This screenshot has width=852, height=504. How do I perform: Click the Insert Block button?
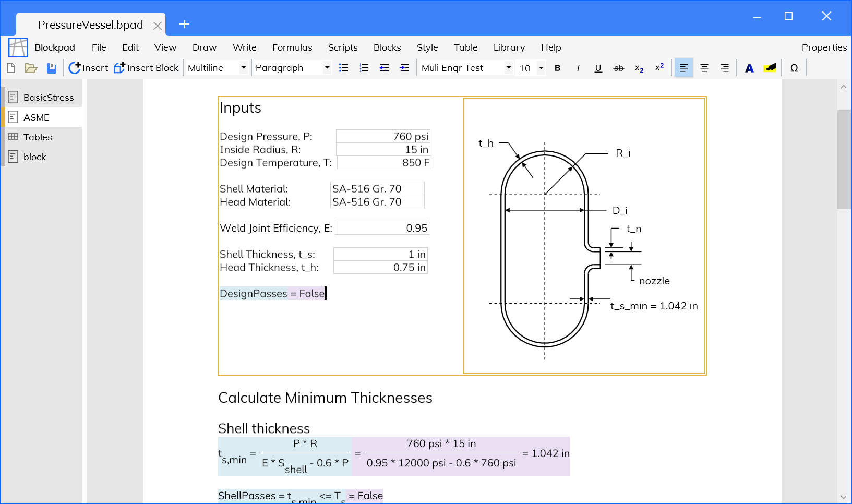point(147,68)
